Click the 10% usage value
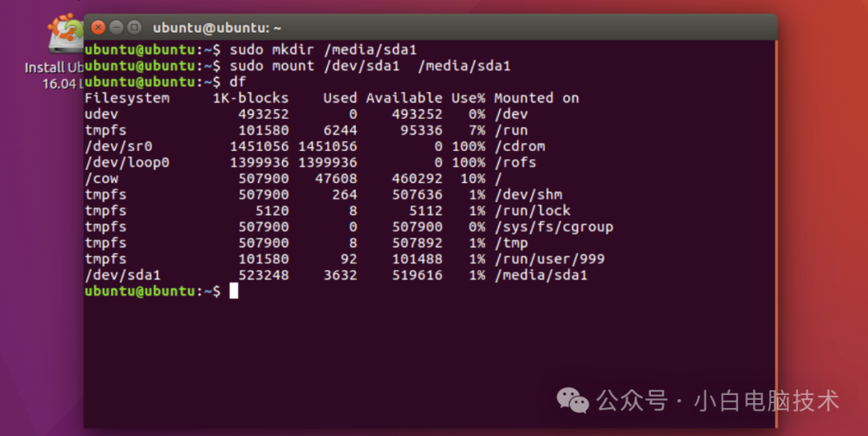 [x=473, y=179]
